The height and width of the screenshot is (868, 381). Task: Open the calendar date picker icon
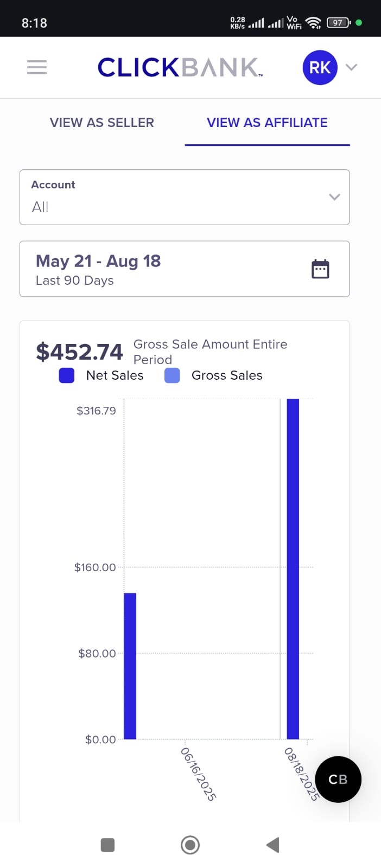[320, 269]
